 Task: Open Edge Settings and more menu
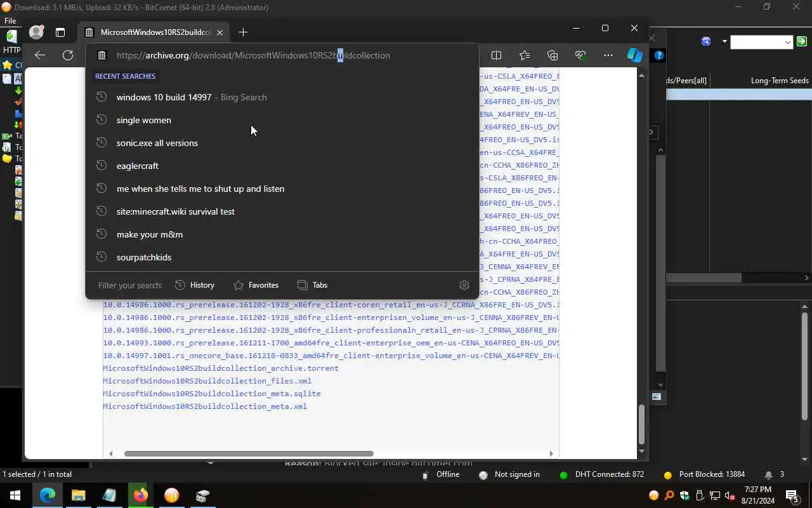click(608, 55)
